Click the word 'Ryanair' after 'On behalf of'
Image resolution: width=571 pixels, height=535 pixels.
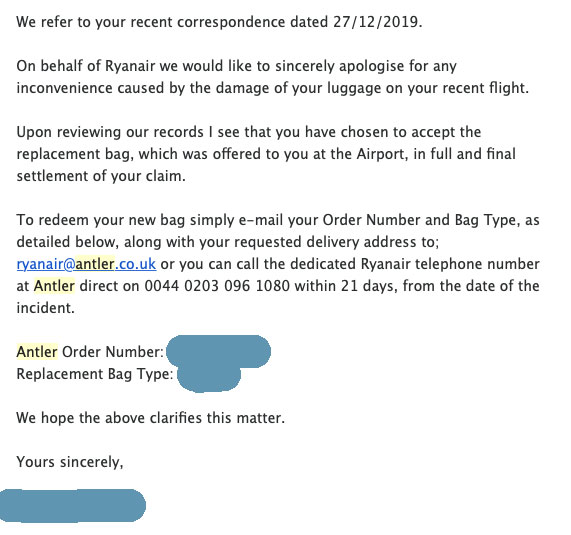130,66
